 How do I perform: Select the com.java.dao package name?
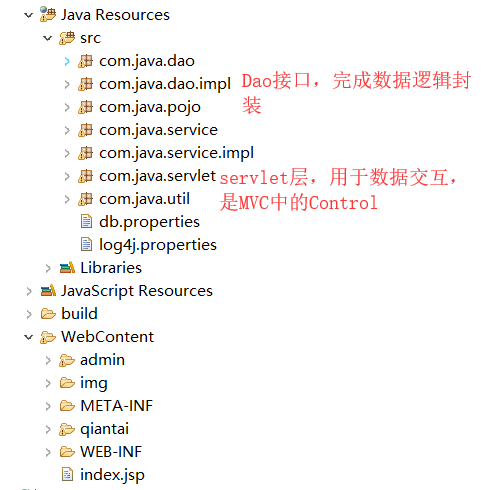click(147, 61)
